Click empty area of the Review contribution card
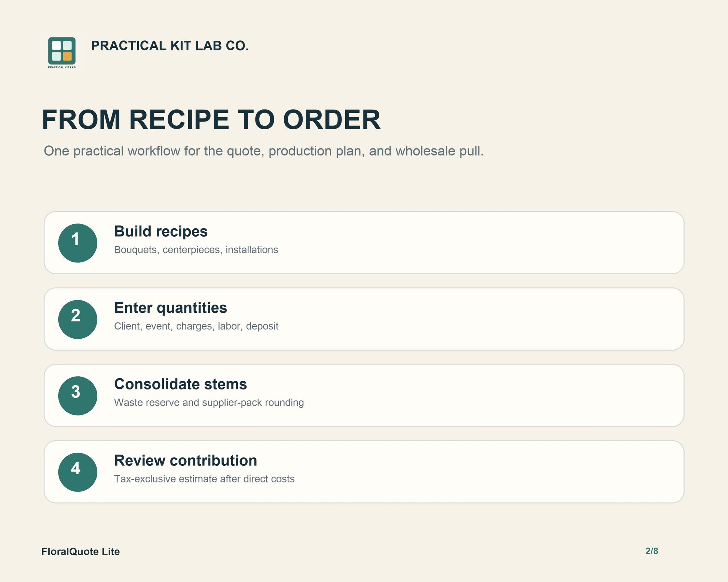Screen dimensions: 728x582 [x=486, y=472]
